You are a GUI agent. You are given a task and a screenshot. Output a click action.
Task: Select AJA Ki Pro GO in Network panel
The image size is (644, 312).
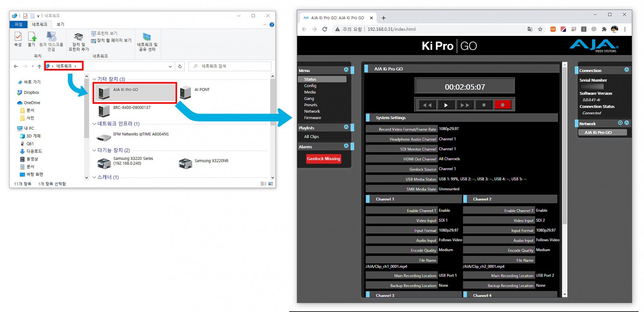point(603,132)
